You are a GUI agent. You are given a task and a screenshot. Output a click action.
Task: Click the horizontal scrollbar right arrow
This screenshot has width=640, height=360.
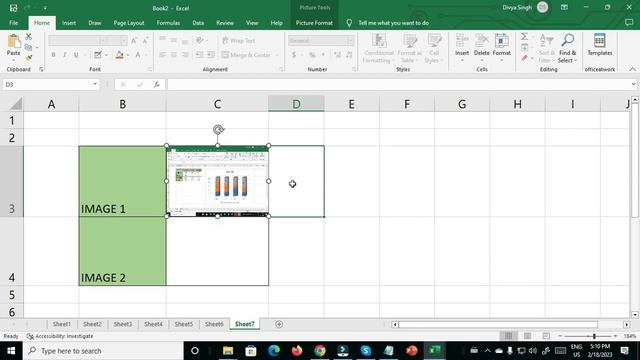point(627,324)
